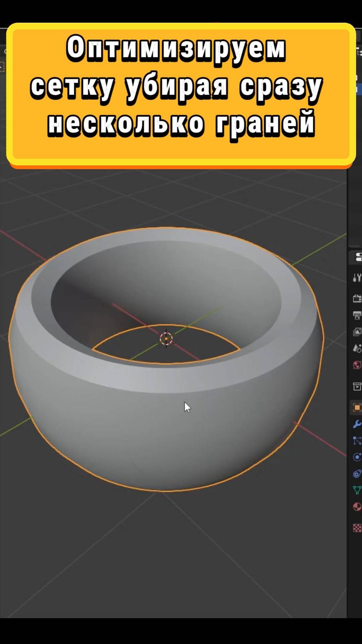Open the Render properties tab (camera back icon)

click(357, 298)
